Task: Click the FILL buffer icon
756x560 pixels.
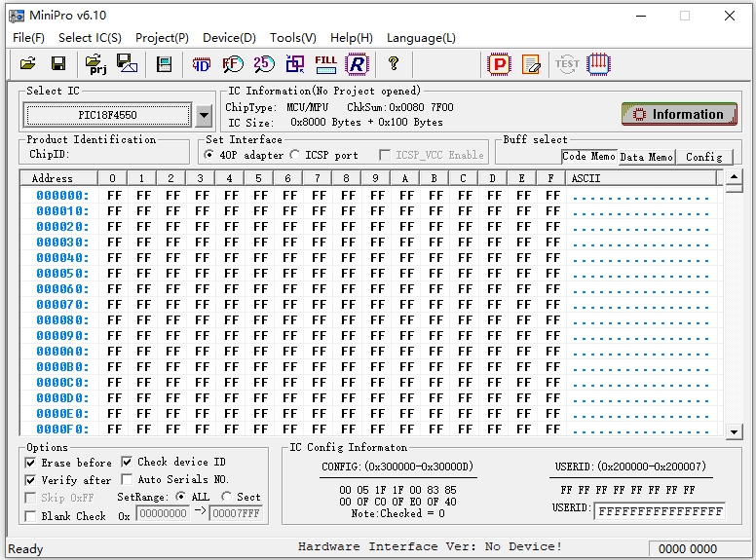Action: [326, 64]
